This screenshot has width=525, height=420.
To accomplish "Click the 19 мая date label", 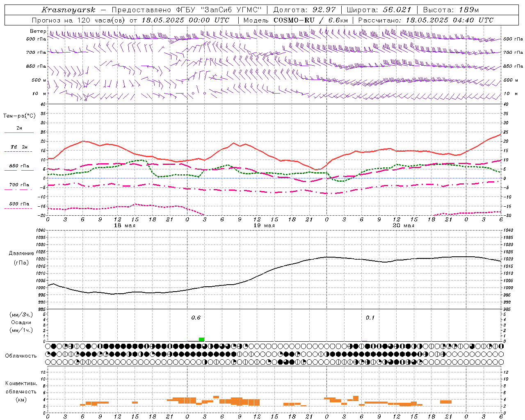I will [264, 226].
